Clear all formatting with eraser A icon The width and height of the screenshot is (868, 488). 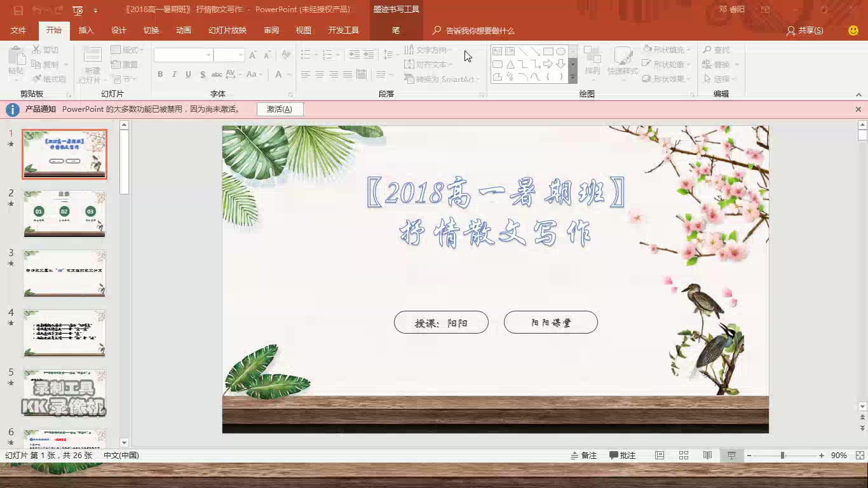pos(286,55)
